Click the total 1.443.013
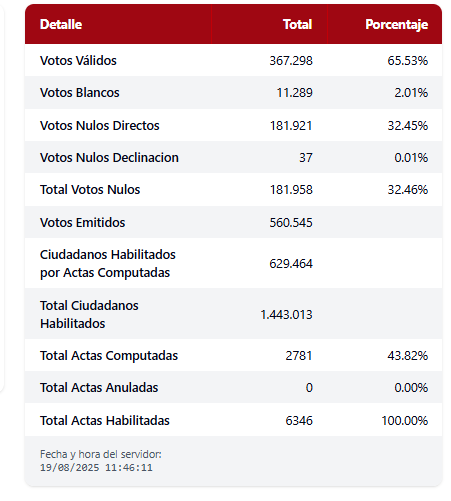 click(286, 315)
